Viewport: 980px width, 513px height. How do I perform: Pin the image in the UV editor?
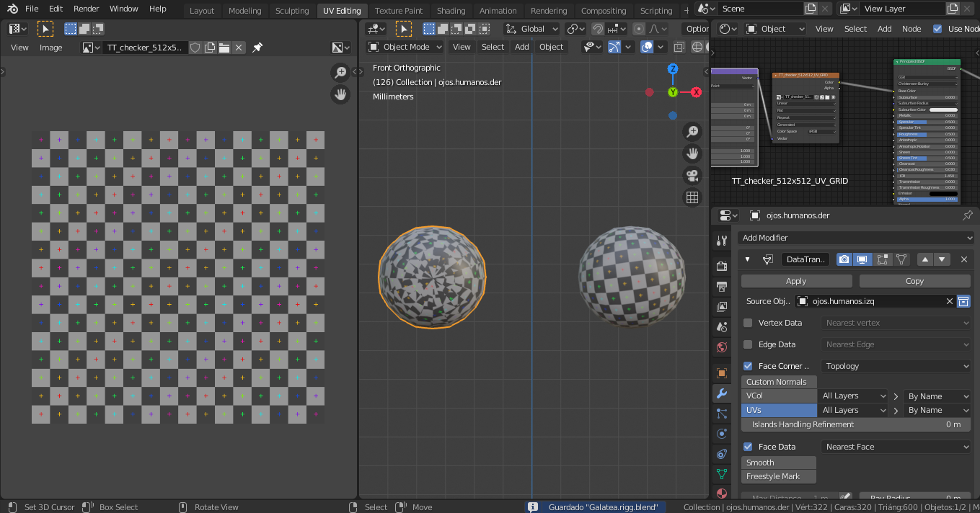point(257,48)
